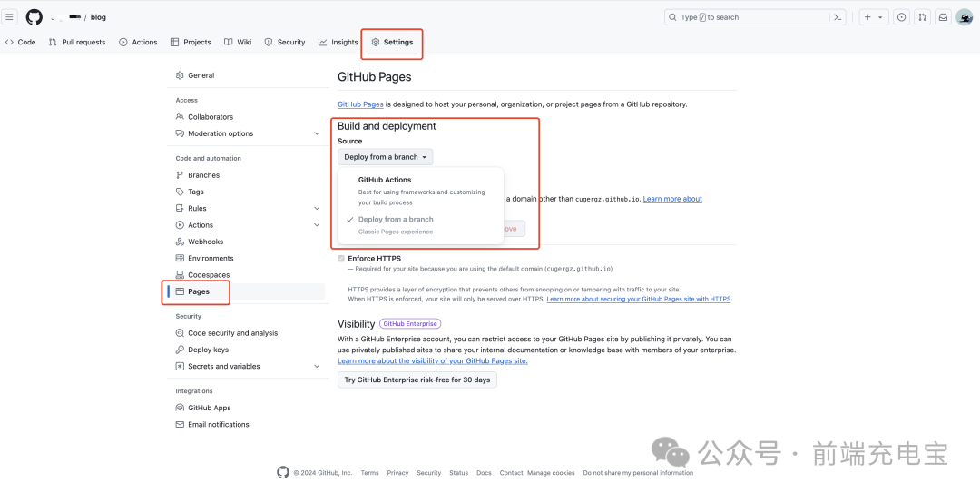Open the issues icon in header
980x493 pixels.
pos(901,17)
